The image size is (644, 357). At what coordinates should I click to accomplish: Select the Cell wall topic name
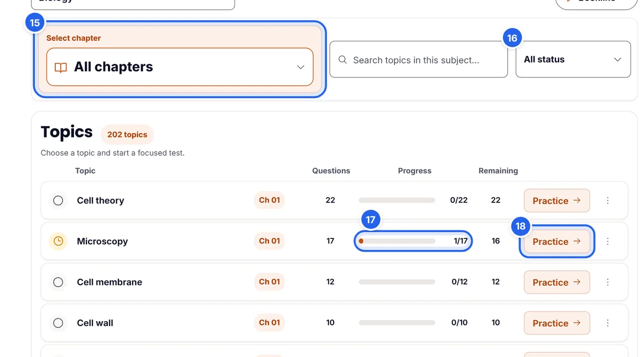click(x=95, y=323)
